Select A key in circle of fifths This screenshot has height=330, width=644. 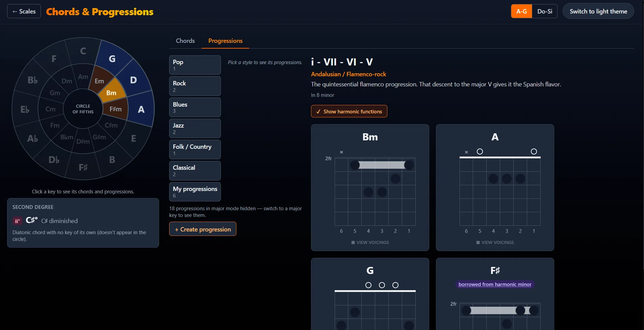(141, 109)
